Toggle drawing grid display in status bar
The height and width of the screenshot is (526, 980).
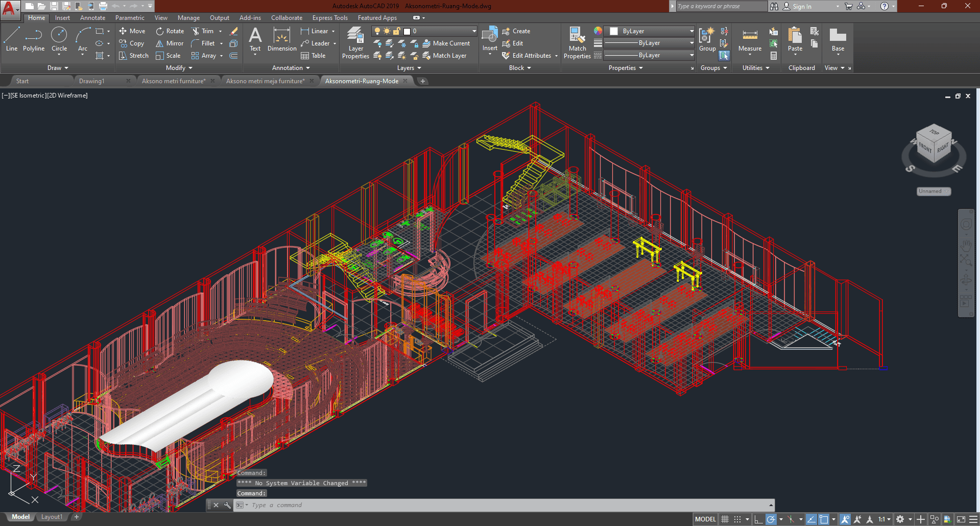pyautogui.click(x=725, y=519)
